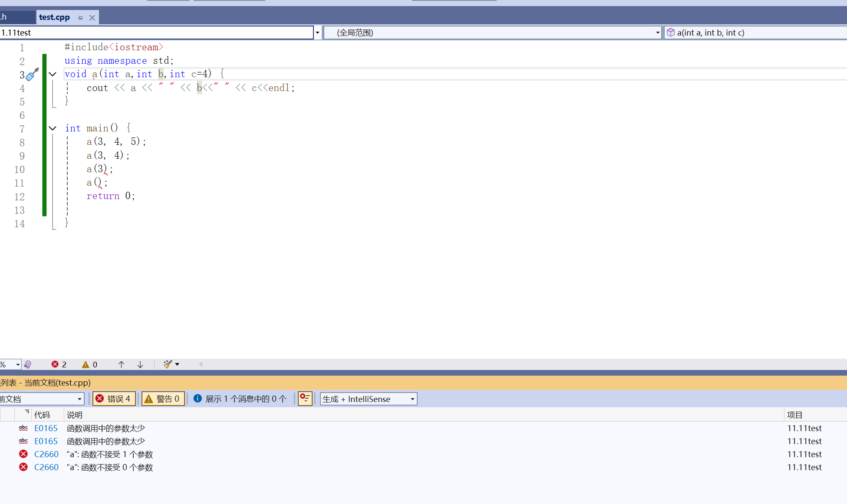
Task: Switch to the test.cpp tab
Action: [x=54, y=17]
